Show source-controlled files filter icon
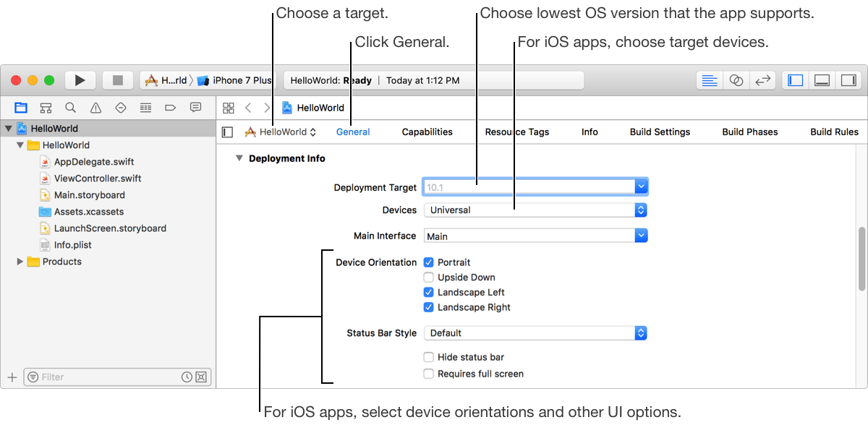The width and height of the screenshot is (868, 425). tap(200, 377)
